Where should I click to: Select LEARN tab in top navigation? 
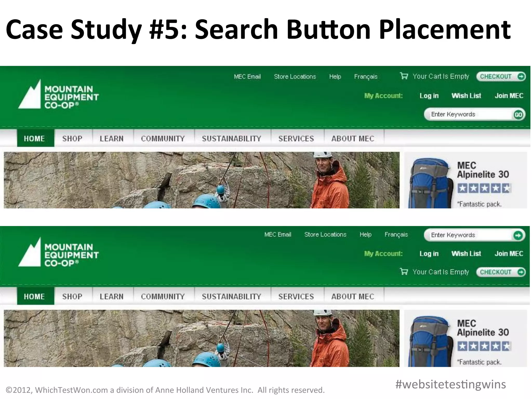pos(112,138)
